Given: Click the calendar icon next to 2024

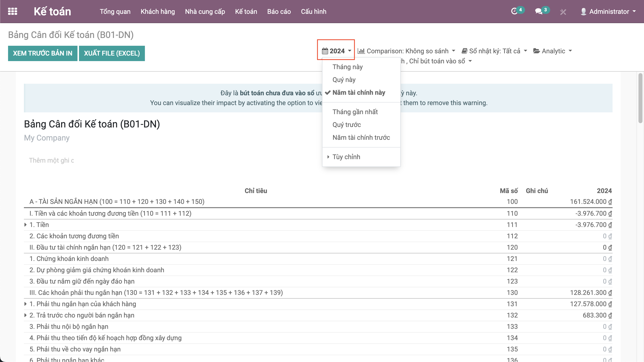Looking at the screenshot, I should [325, 51].
